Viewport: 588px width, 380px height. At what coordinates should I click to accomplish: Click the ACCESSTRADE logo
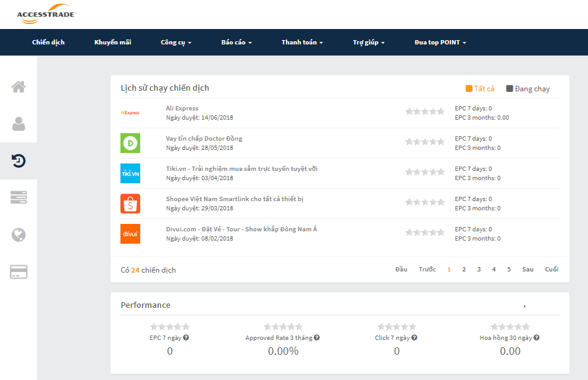(46, 15)
